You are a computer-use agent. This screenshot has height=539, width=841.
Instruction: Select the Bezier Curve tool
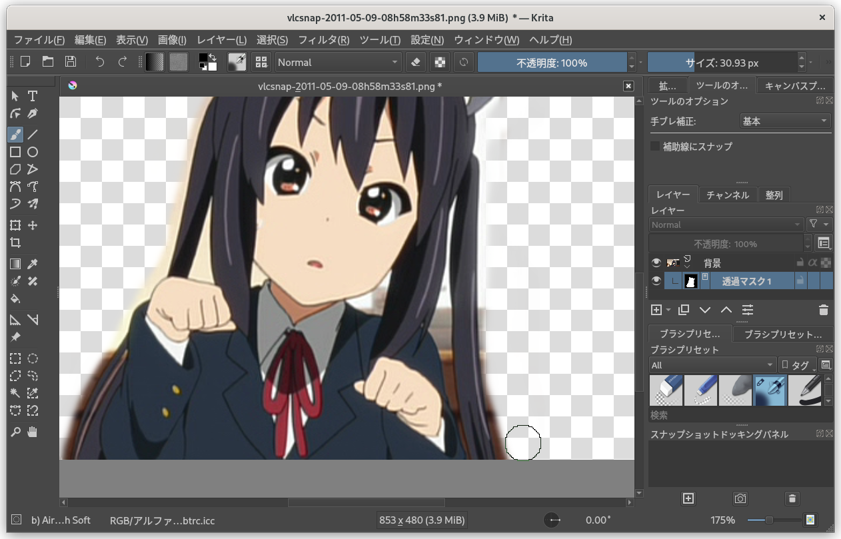point(15,187)
